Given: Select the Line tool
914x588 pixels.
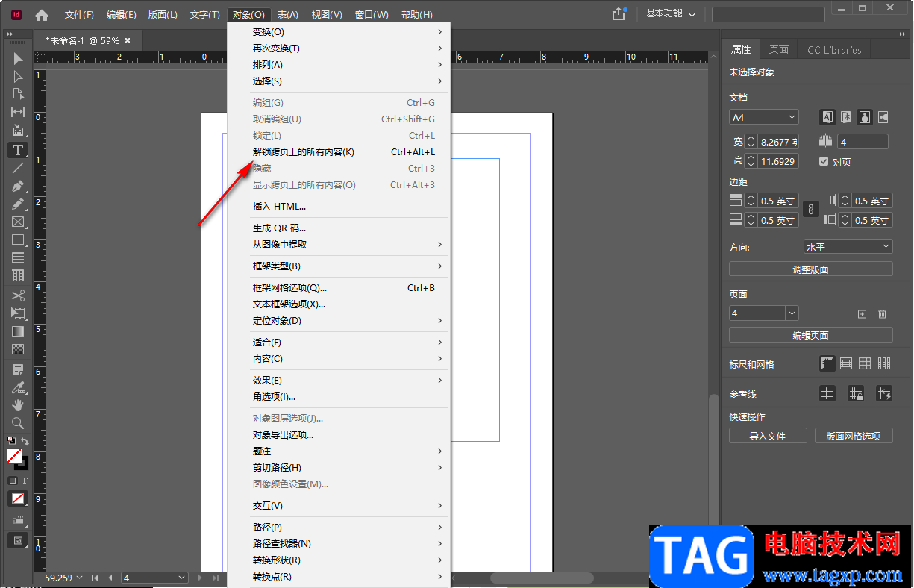Looking at the screenshot, I should pos(18,168).
